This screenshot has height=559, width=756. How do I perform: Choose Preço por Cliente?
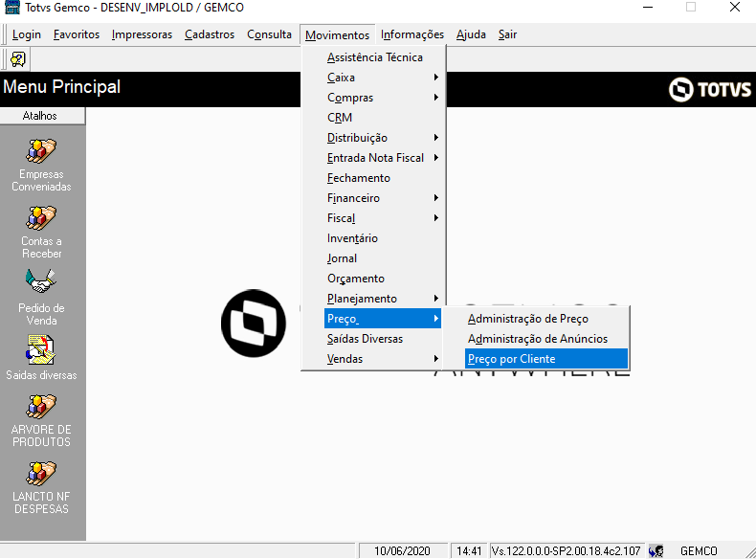[546, 359]
